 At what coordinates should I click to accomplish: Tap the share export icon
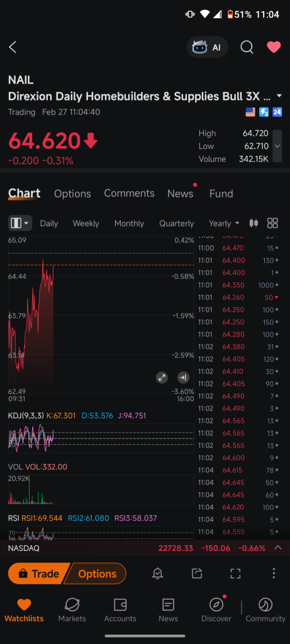point(197,574)
